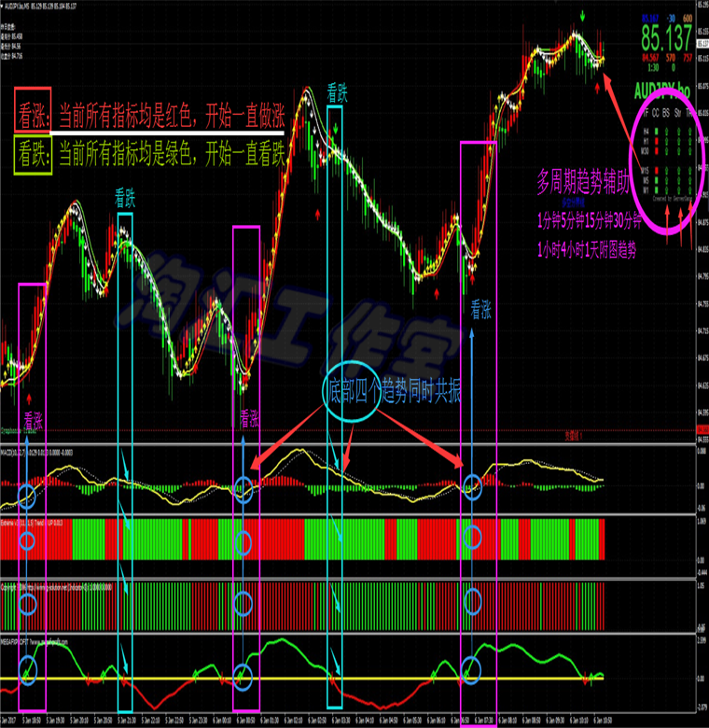Click the MACD indicator label in first subwindow
Viewport: 709px width, 728px height.
tap(36, 453)
